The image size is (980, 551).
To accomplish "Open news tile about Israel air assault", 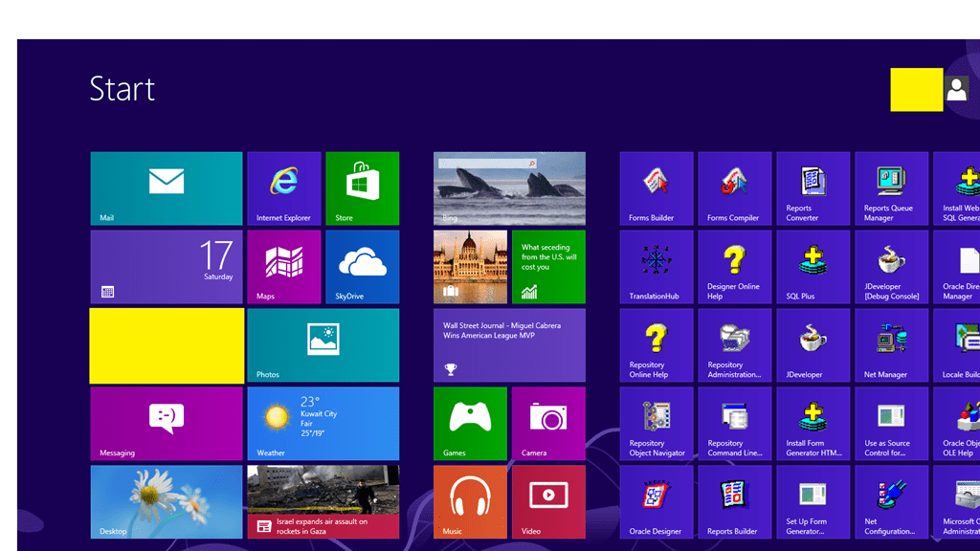I will (323, 501).
